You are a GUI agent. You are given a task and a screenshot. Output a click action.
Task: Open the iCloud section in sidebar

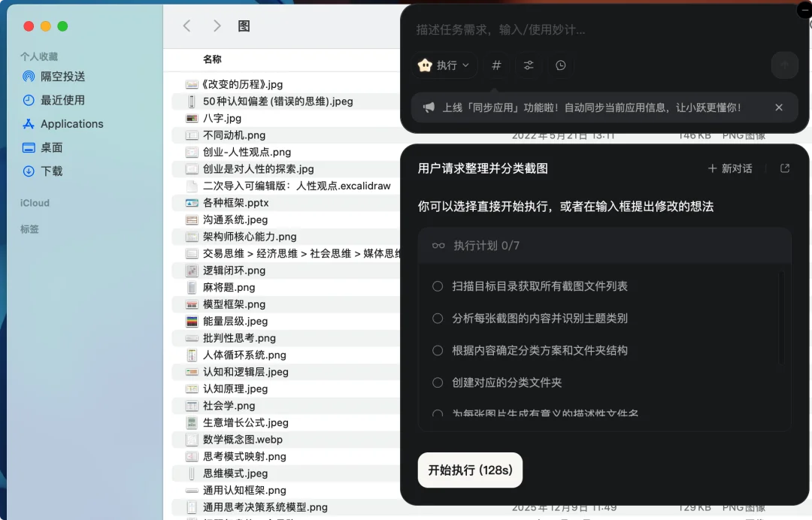point(35,202)
